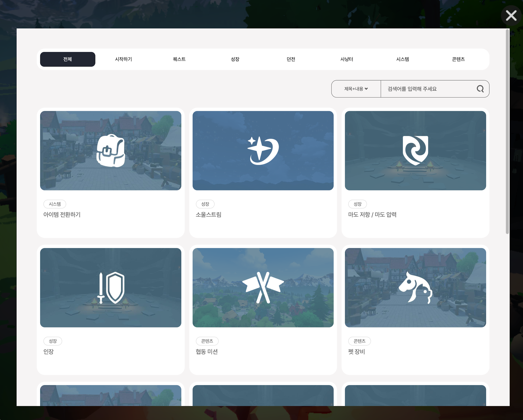Switch to the 퀘스트 tab
The height and width of the screenshot is (420, 523).
[x=179, y=59]
